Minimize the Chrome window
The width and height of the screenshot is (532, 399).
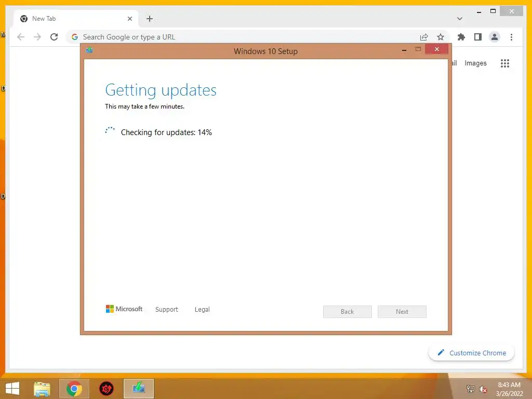(x=479, y=12)
